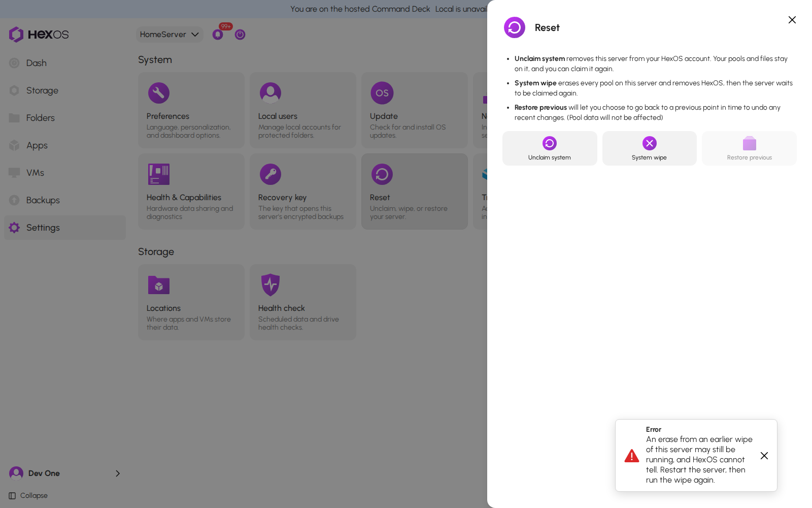
Task: Open the notifications bell icon
Action: coord(218,35)
